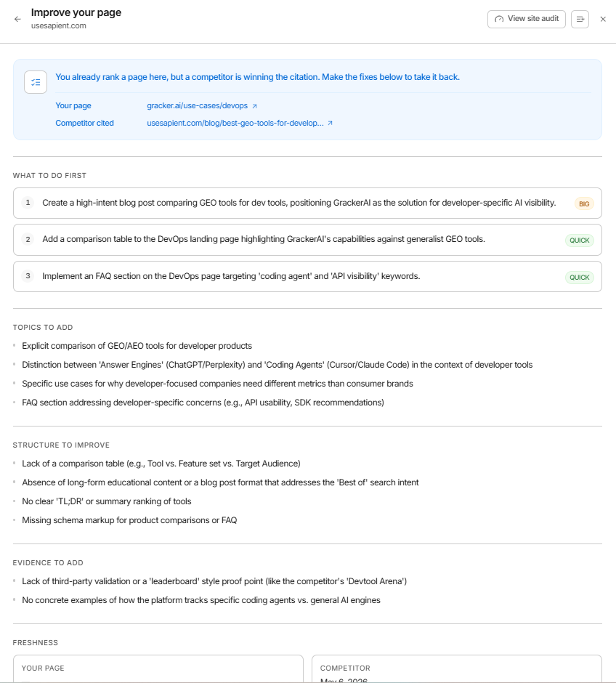Open the gracker.ai/use-cases/devops link
The width and height of the screenshot is (616, 683).
click(197, 106)
